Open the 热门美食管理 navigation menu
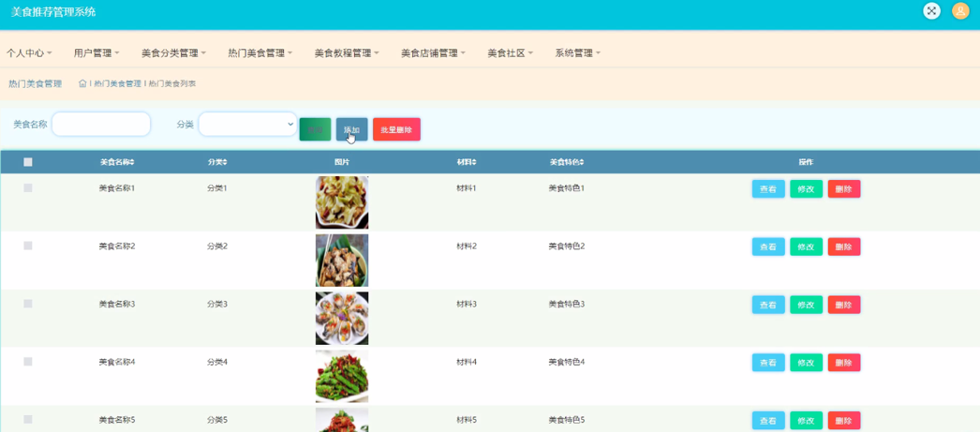This screenshot has width=980, height=432. pos(260,53)
